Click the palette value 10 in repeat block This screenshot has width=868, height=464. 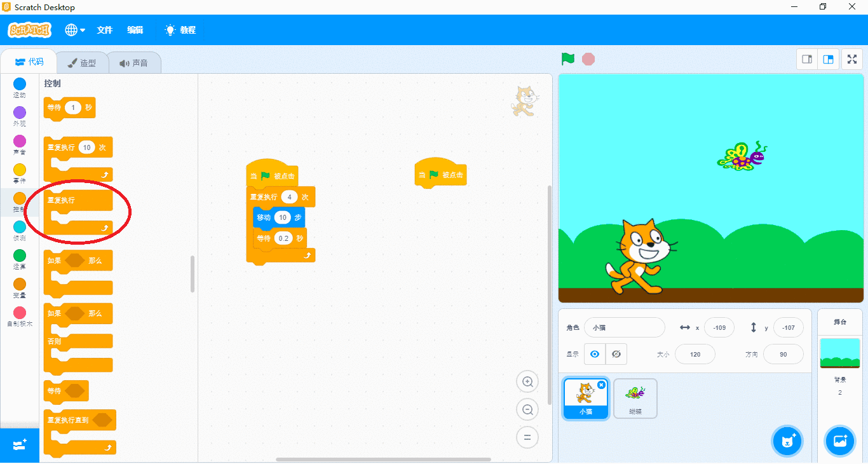87,147
